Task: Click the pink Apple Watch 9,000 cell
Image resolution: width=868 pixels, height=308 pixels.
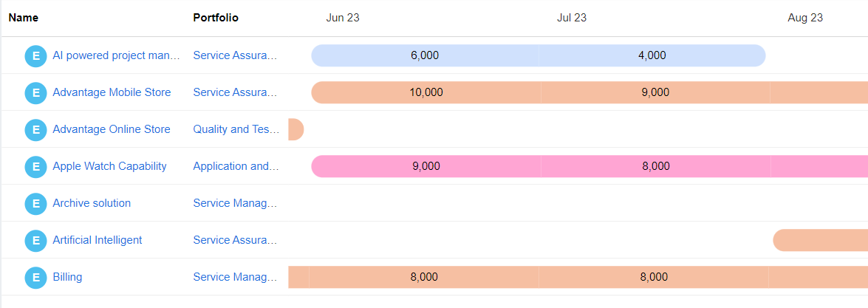Action: pos(426,166)
